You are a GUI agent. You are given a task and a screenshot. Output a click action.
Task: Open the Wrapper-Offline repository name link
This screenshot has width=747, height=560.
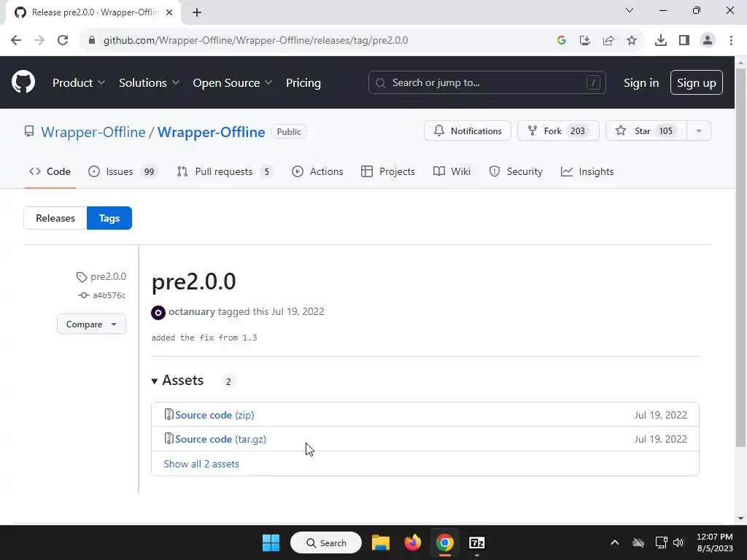[211, 132]
